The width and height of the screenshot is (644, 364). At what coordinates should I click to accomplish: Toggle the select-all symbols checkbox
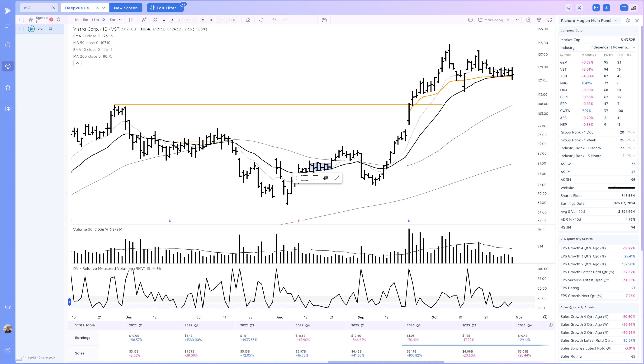pyautogui.click(x=22, y=20)
